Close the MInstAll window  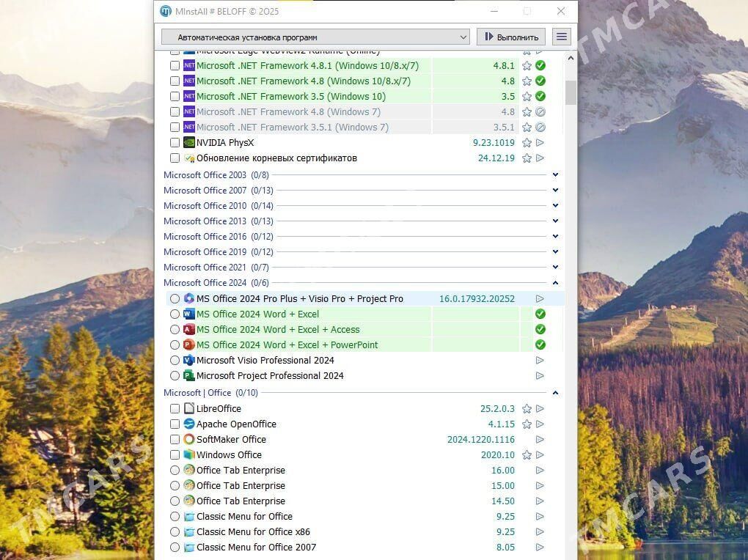click(561, 11)
